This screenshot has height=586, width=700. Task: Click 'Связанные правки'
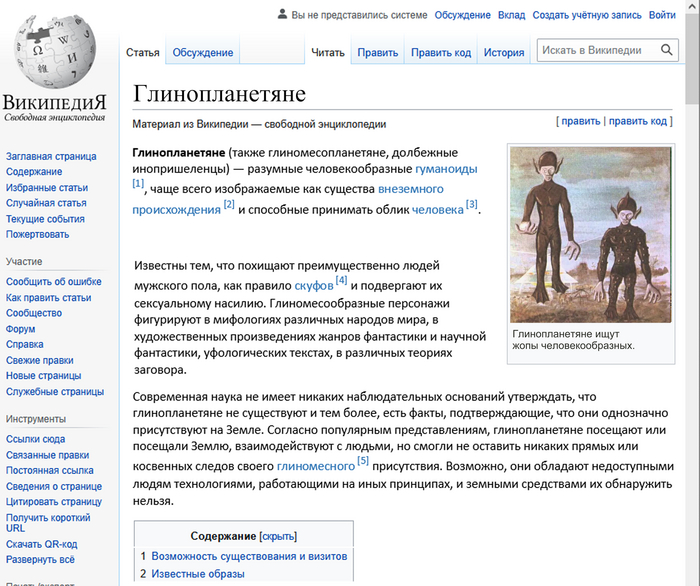(47, 455)
